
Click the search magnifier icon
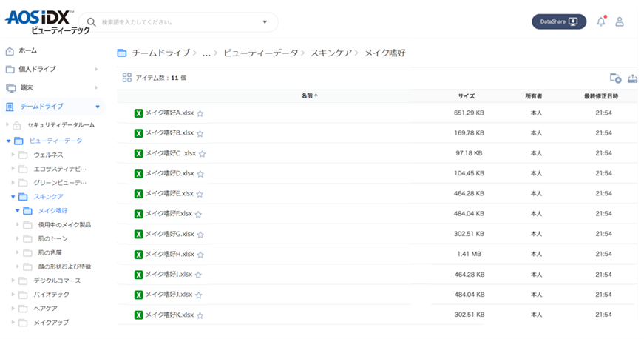click(x=92, y=22)
